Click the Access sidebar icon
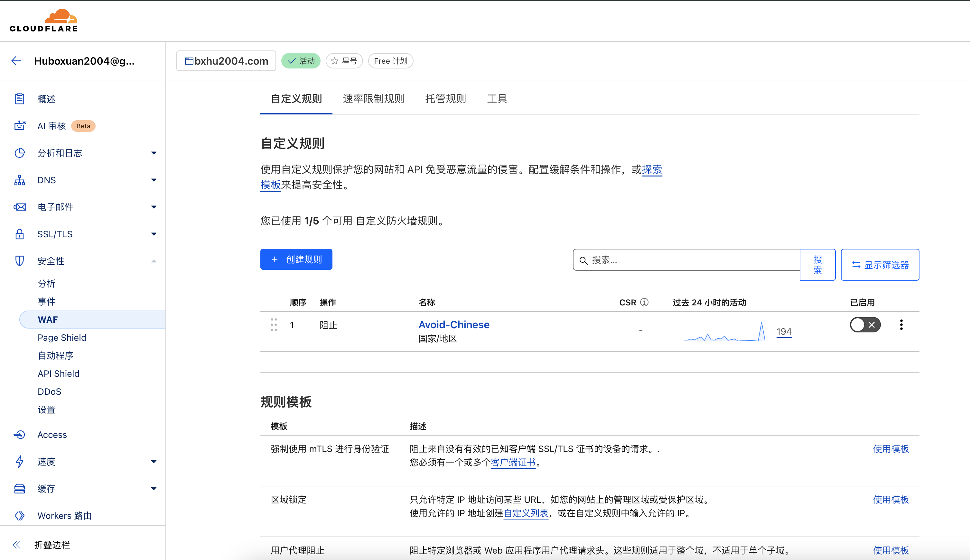970x560 pixels. (20, 435)
